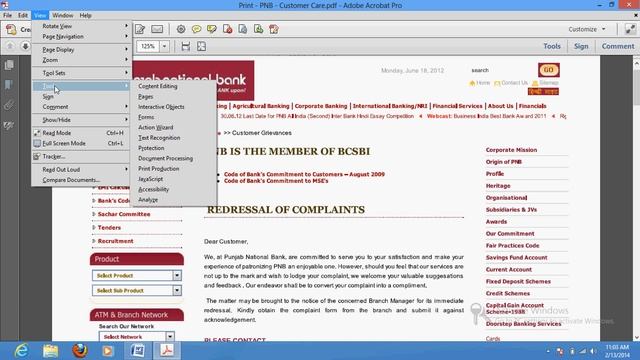Open the zoom percentage dropdown arrow
Screen dimensions: 640x360
[x=164, y=46]
